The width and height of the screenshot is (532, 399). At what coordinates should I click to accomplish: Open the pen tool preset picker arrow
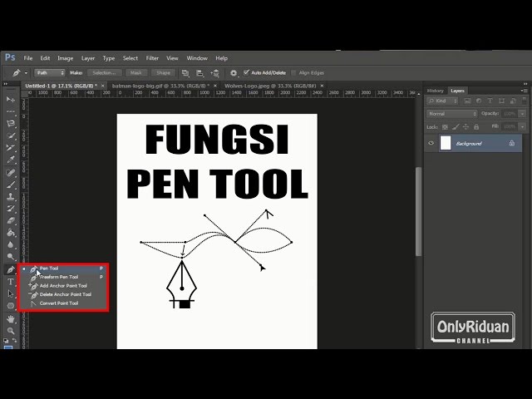coord(26,73)
